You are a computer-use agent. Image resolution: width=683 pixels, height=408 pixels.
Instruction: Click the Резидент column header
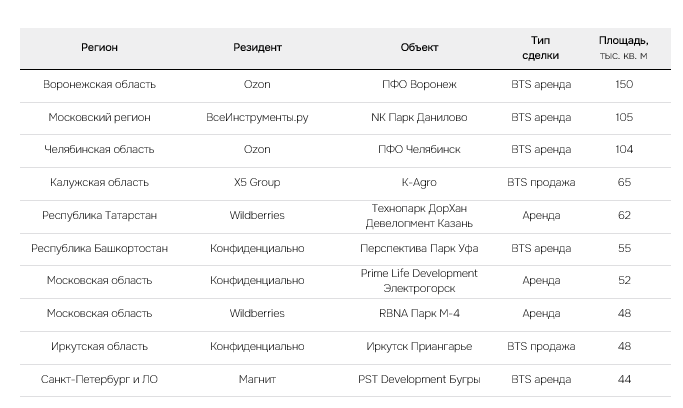[257, 48]
